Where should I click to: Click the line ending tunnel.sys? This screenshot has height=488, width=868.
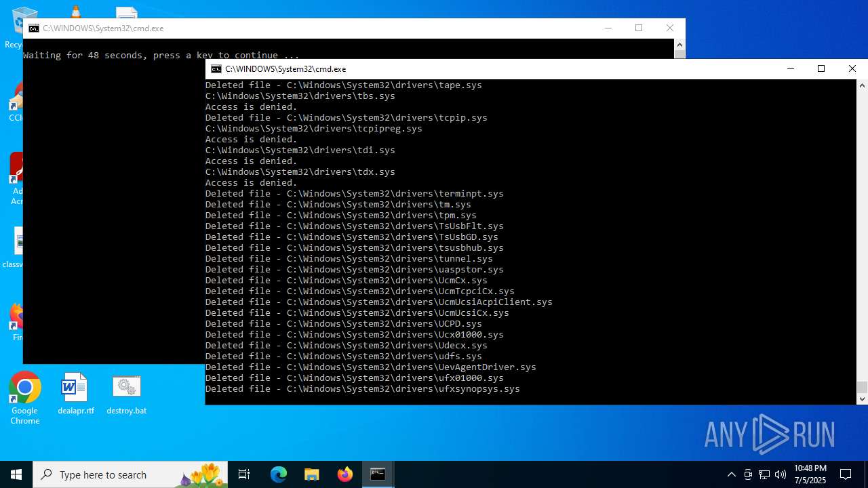pyautogui.click(x=349, y=258)
